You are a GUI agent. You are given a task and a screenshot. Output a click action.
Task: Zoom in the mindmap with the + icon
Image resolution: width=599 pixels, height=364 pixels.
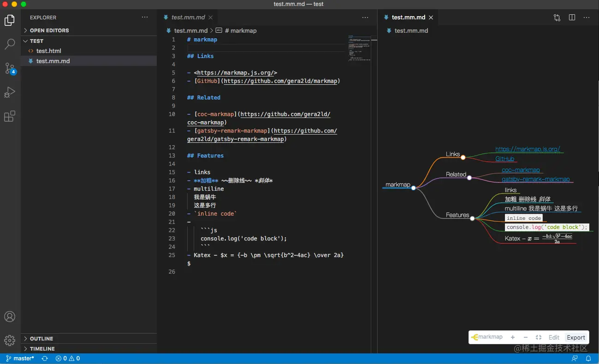tap(513, 337)
